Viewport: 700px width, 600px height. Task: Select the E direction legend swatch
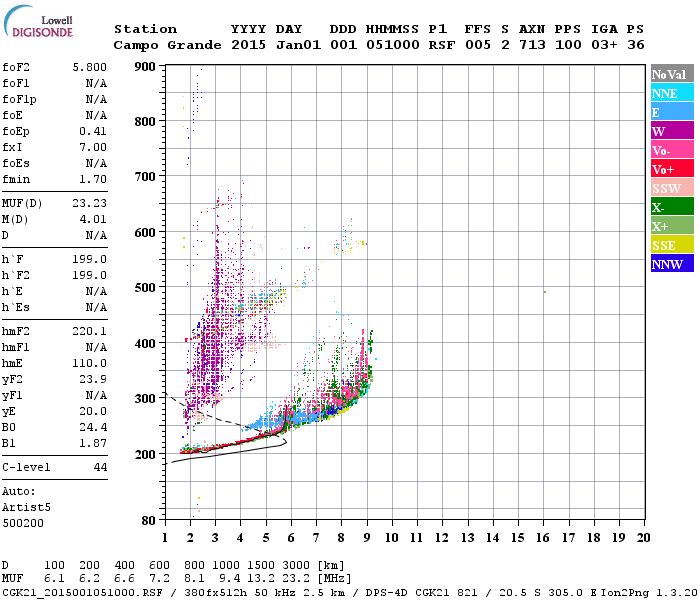[672, 111]
